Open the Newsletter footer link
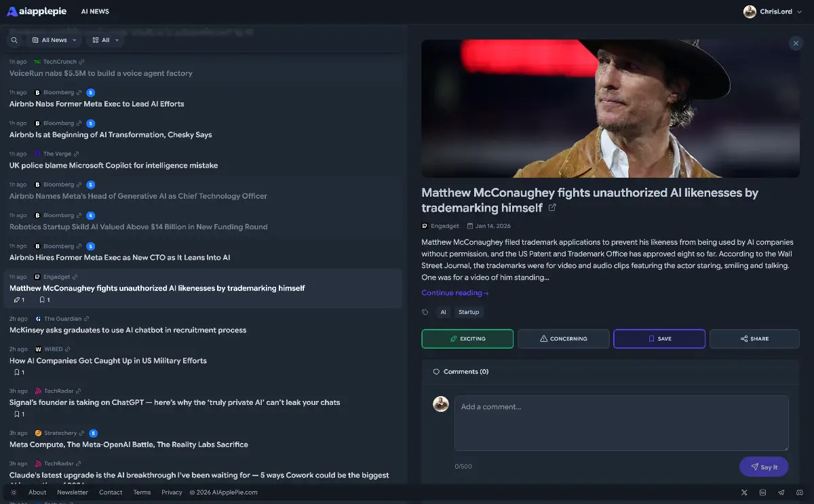The height and width of the screenshot is (504, 814). click(x=73, y=492)
